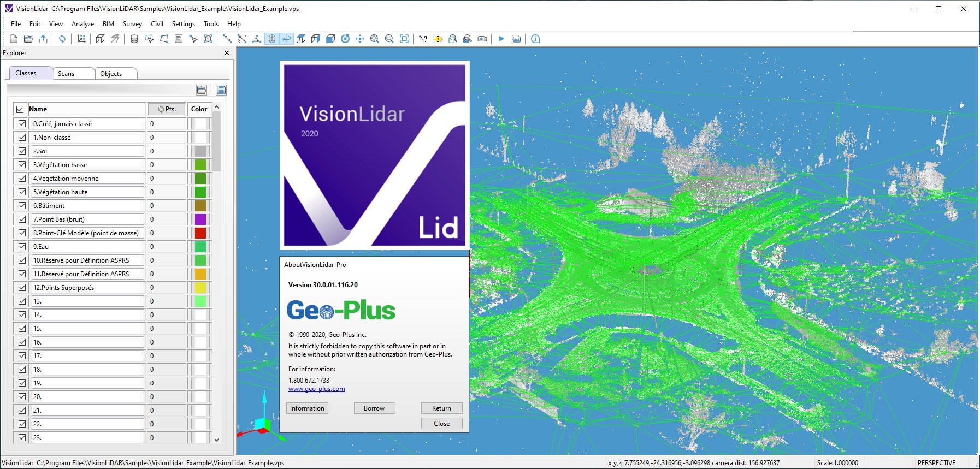Click the what's-this help cursor icon
The width and height of the screenshot is (980, 469).
[x=423, y=39]
